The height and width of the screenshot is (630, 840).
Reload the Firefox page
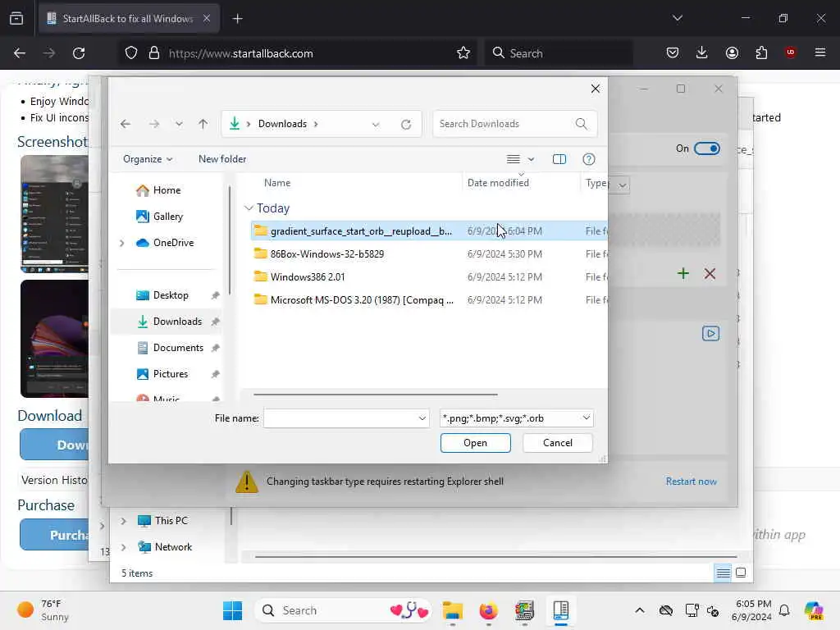tap(79, 53)
